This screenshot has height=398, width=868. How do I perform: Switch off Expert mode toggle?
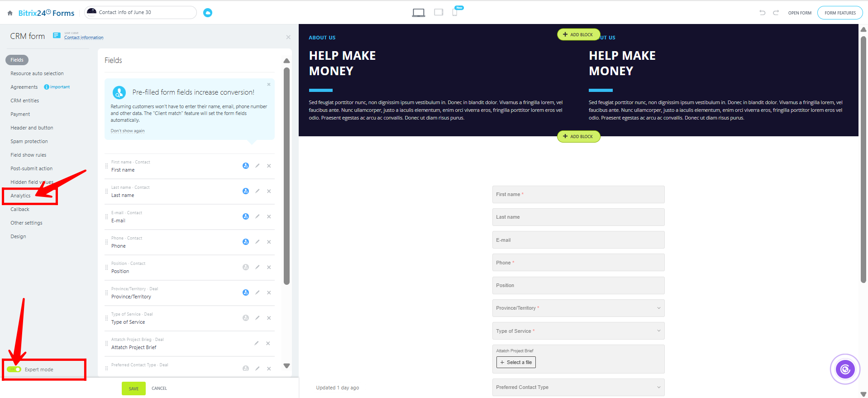[14, 369]
